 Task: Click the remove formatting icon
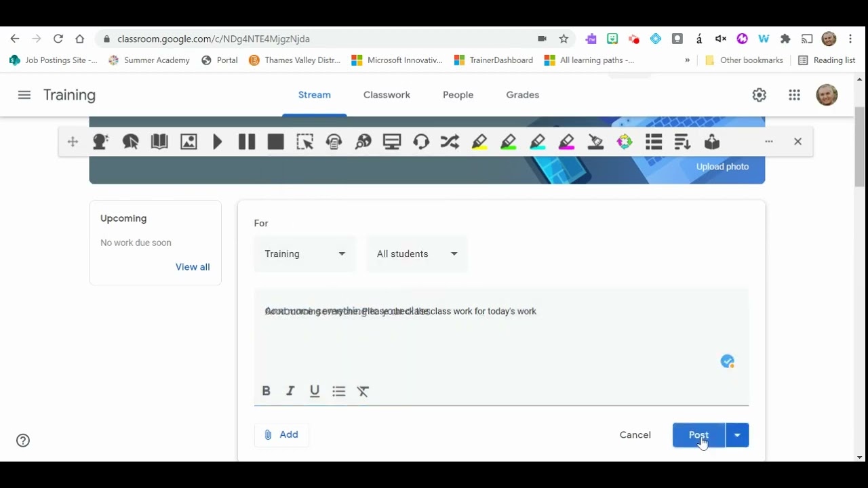(x=363, y=391)
